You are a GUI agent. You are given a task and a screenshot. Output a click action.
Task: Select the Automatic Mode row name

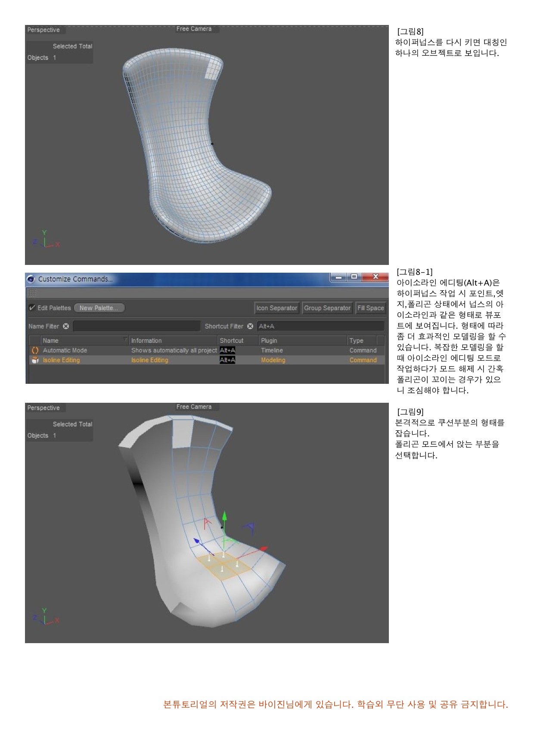pos(65,351)
